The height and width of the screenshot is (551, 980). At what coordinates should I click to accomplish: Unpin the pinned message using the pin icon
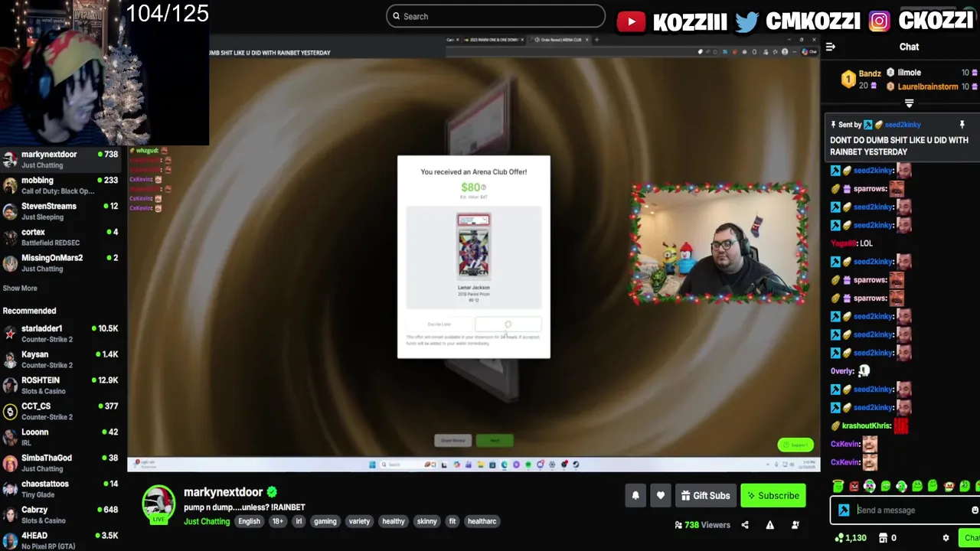click(x=962, y=124)
